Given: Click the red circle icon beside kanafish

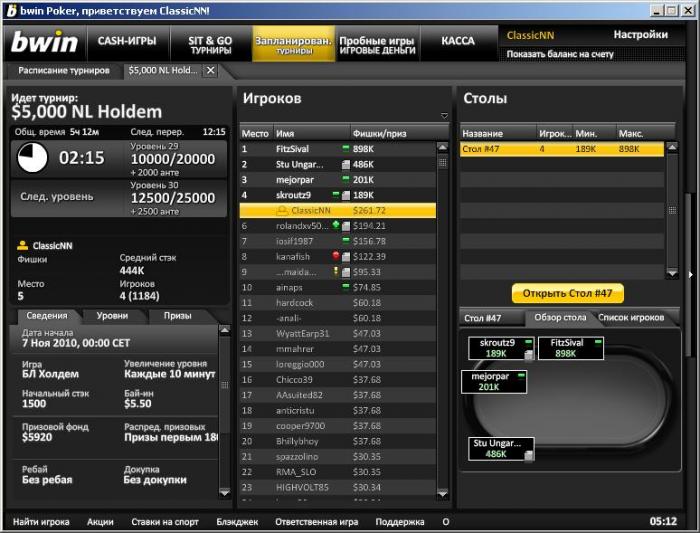Looking at the screenshot, I should [336, 255].
